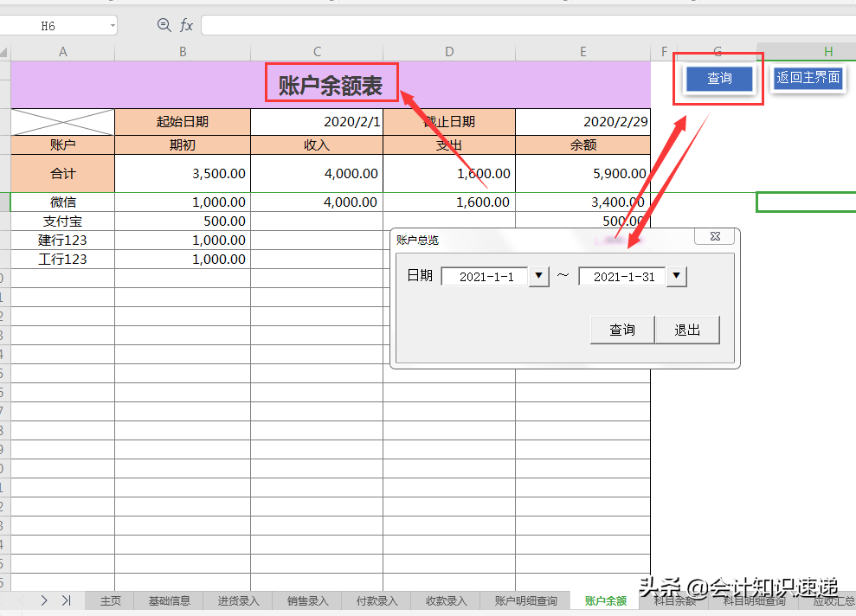
Task: Click the zoom magnifier icon beside fx
Action: [164, 24]
